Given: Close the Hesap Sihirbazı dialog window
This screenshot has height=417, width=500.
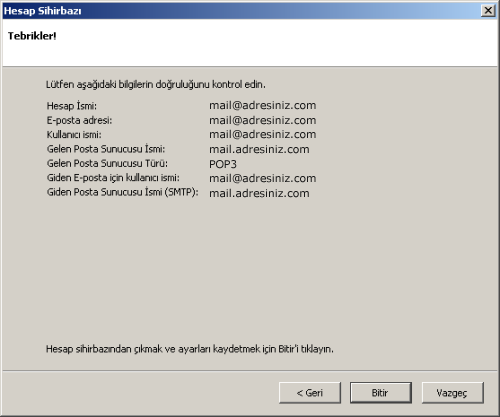Looking at the screenshot, I should click(488, 11).
